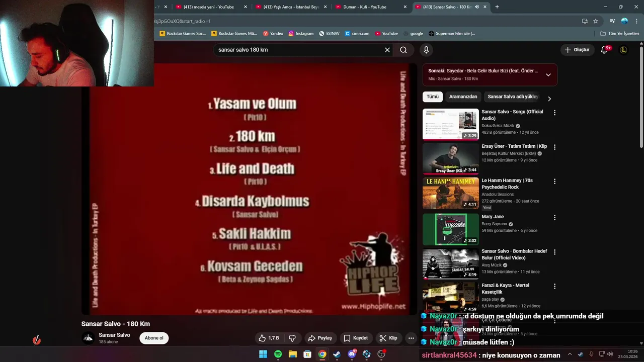This screenshot has height=362, width=644.
Task: Create a clip with Klip button
Action: [388, 338]
